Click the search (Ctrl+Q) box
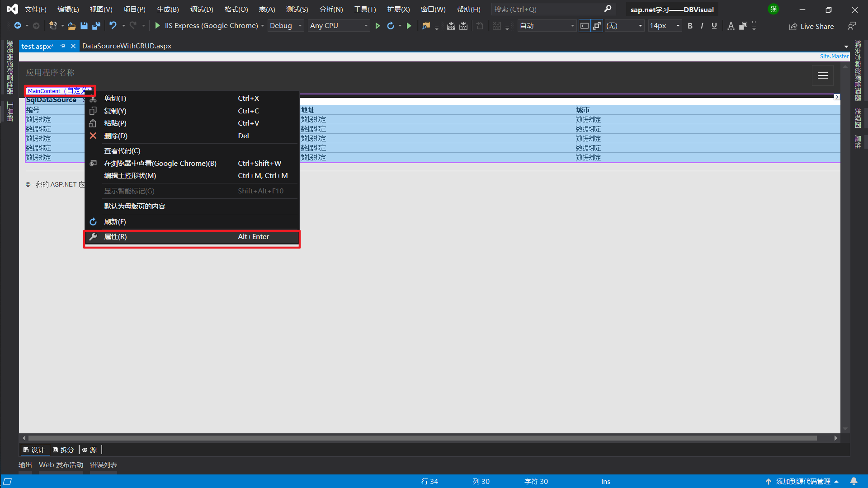The width and height of the screenshot is (868, 488). pos(553,9)
